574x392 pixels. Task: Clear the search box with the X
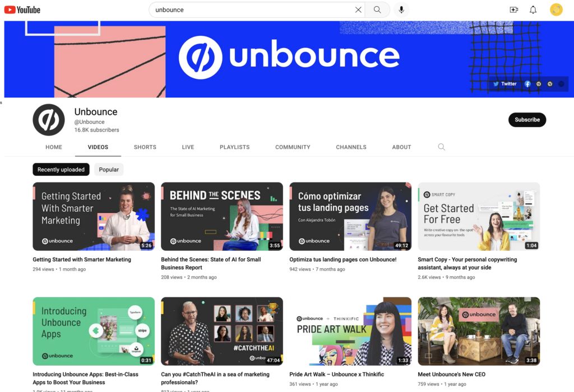pyautogui.click(x=358, y=10)
